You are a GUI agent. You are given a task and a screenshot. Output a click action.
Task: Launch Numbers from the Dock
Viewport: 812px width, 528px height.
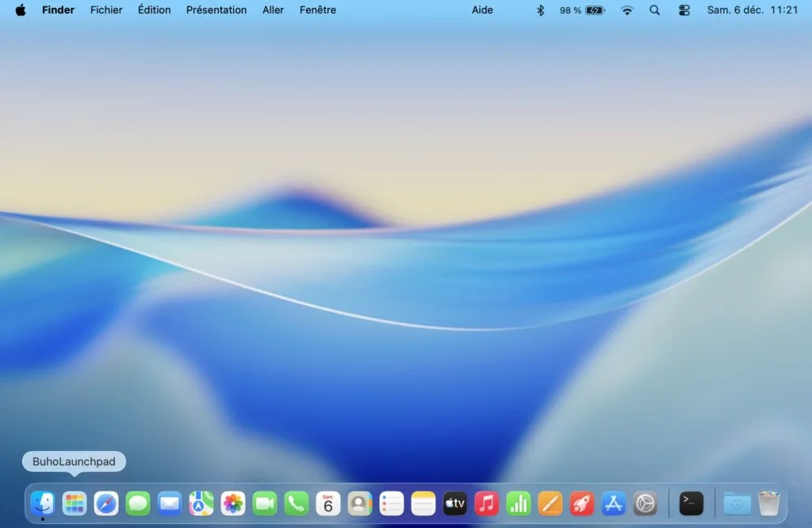point(518,503)
